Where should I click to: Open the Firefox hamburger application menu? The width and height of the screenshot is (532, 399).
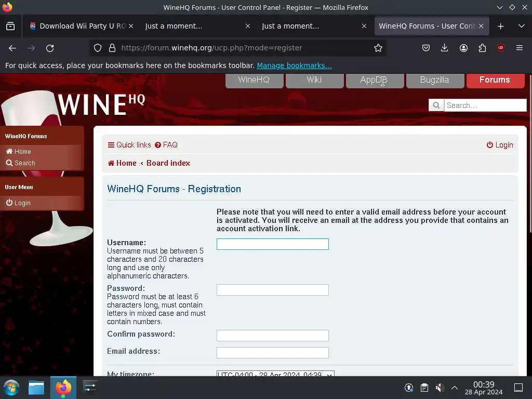(519, 48)
